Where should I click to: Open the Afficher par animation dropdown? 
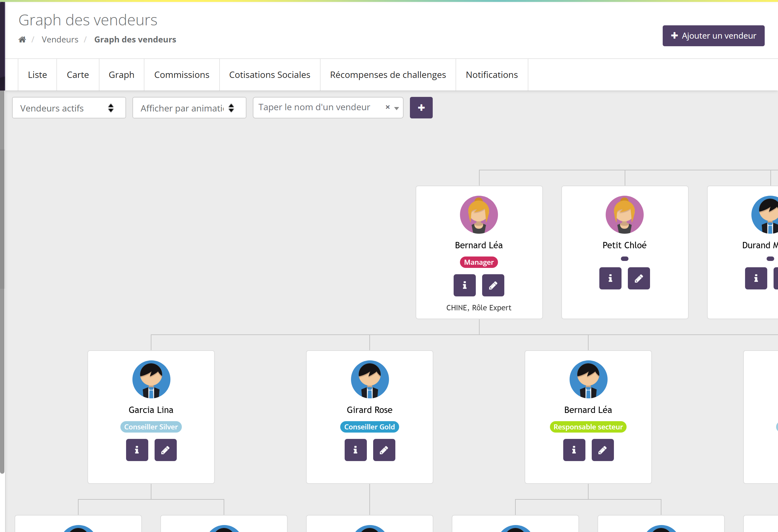(x=189, y=108)
